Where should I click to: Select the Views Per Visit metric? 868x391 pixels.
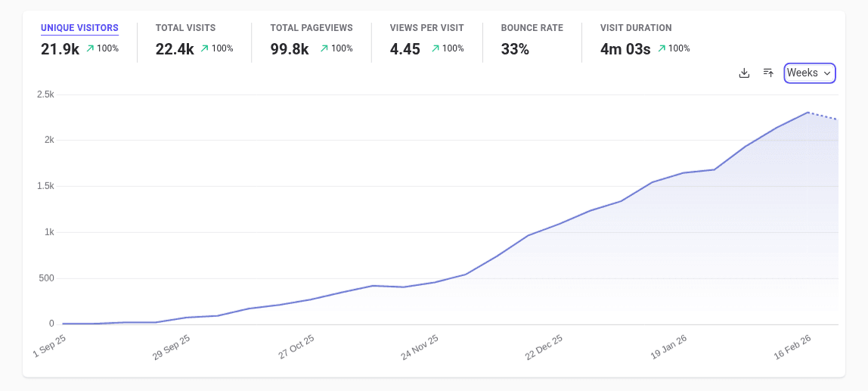(426, 28)
